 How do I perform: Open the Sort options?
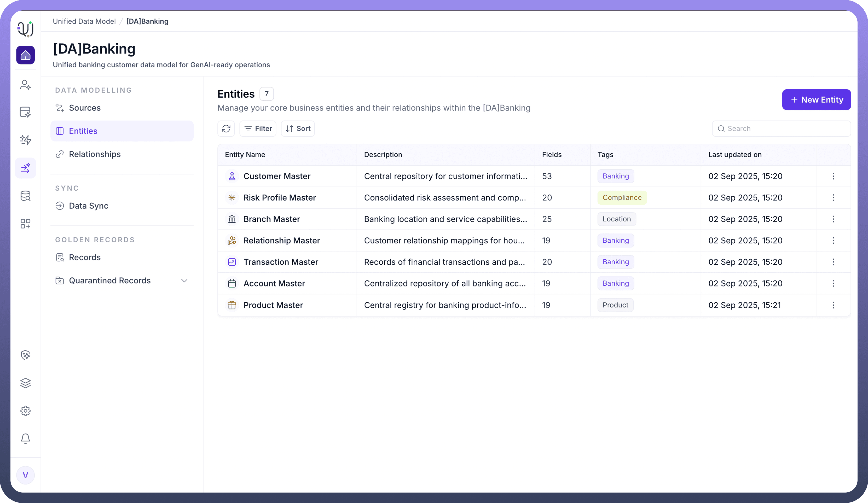click(298, 128)
